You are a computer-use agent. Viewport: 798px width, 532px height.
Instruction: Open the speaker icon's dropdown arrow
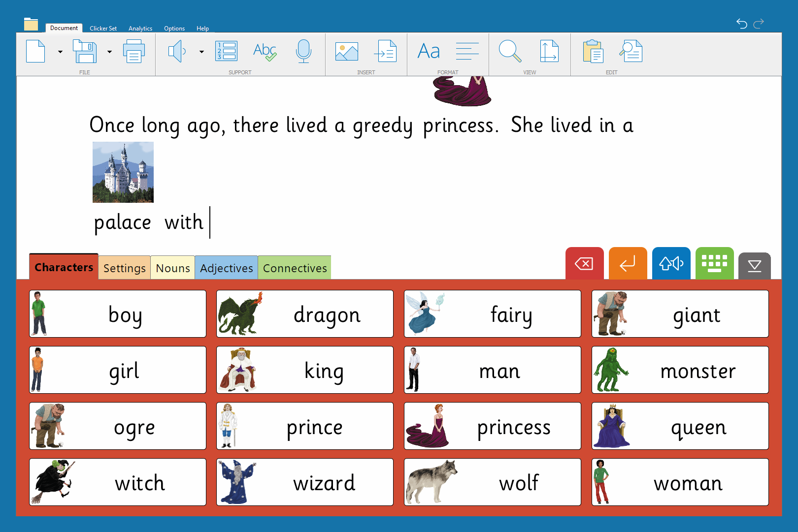click(x=201, y=52)
